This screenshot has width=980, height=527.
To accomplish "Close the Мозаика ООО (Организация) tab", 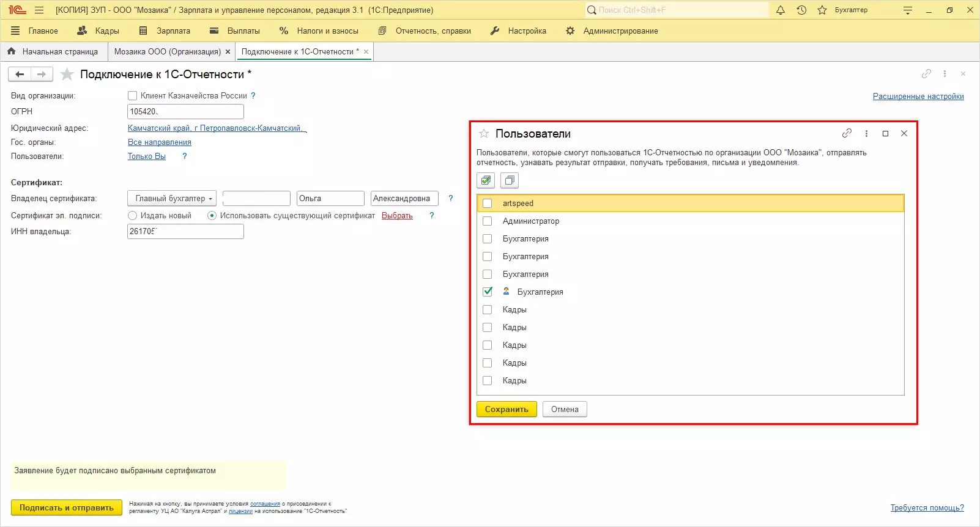I will [228, 52].
